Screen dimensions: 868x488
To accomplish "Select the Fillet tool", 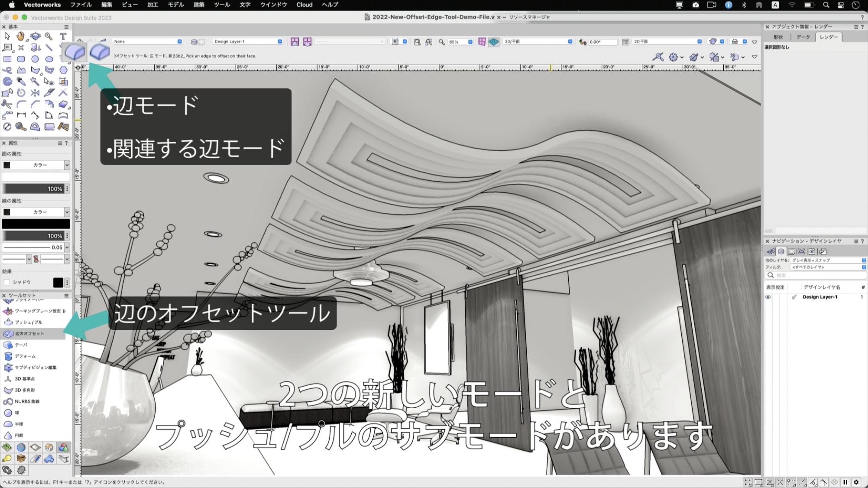I will 21,104.
